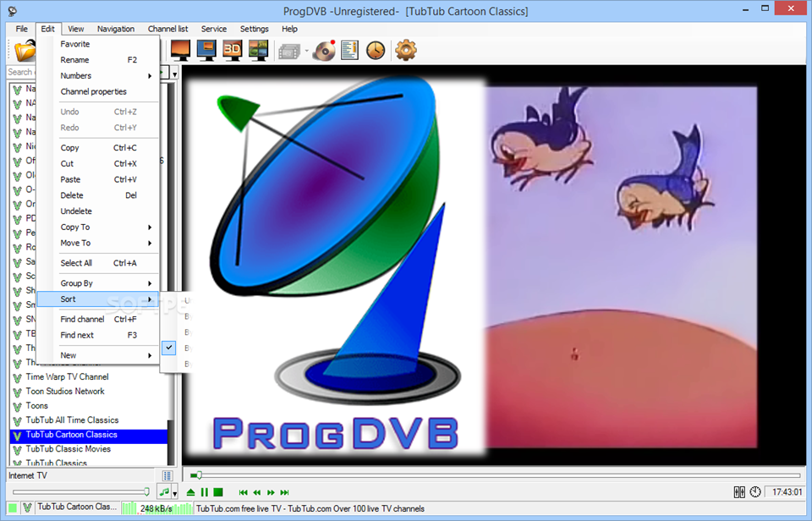Toggle the 3D display mode icon

(232, 50)
